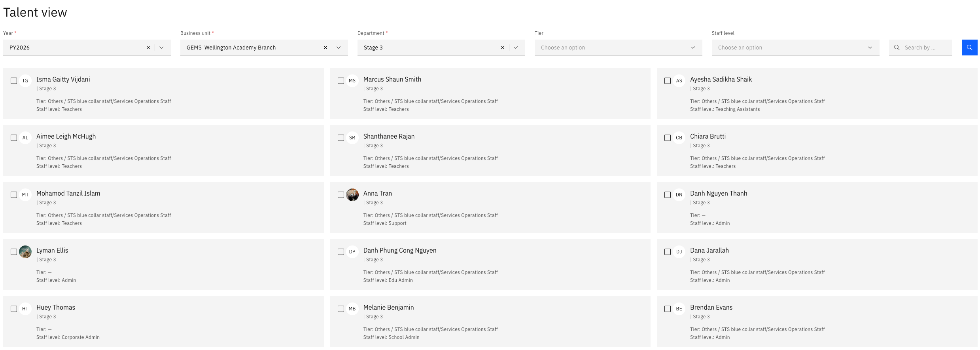Image resolution: width=980 pixels, height=350 pixels.
Task: Open Chiara Brutti's name link
Action: pos(708,136)
